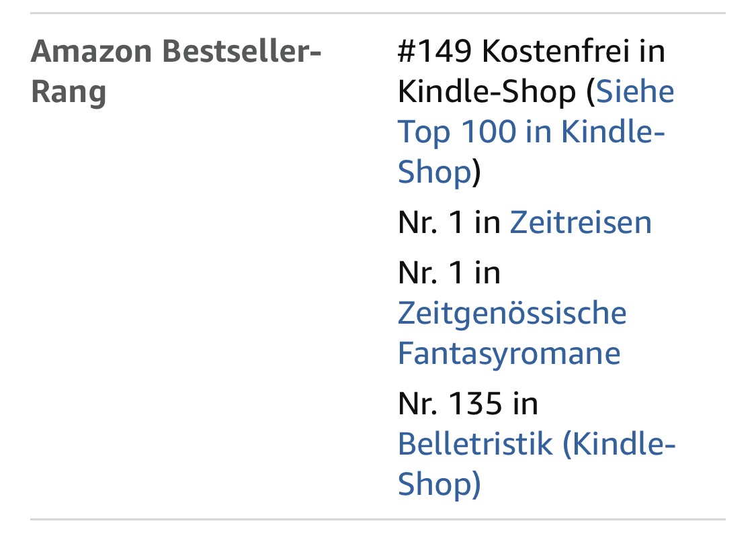Click the Amazon Bestseller-Rang row label
The height and width of the screenshot is (556, 756).
(176, 71)
